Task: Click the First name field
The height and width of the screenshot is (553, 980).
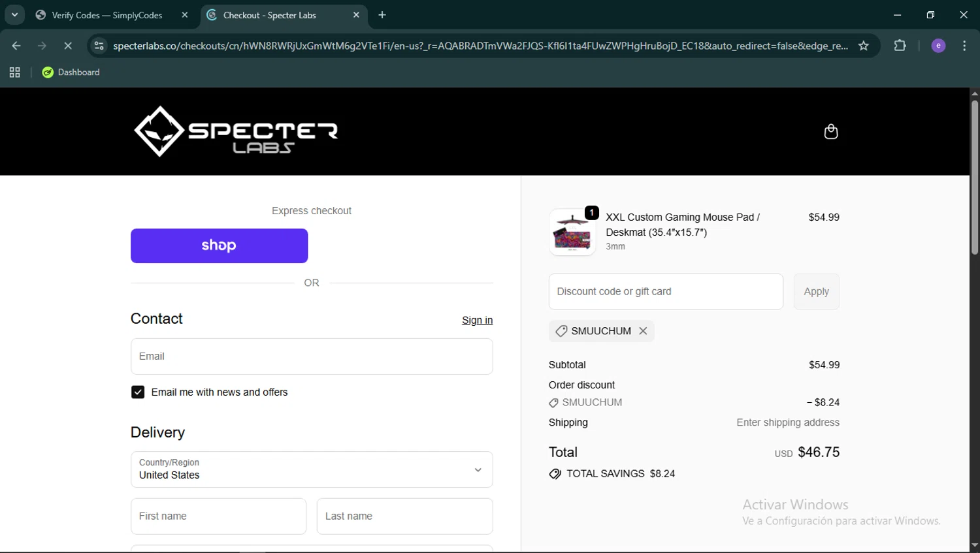Action: (218, 516)
